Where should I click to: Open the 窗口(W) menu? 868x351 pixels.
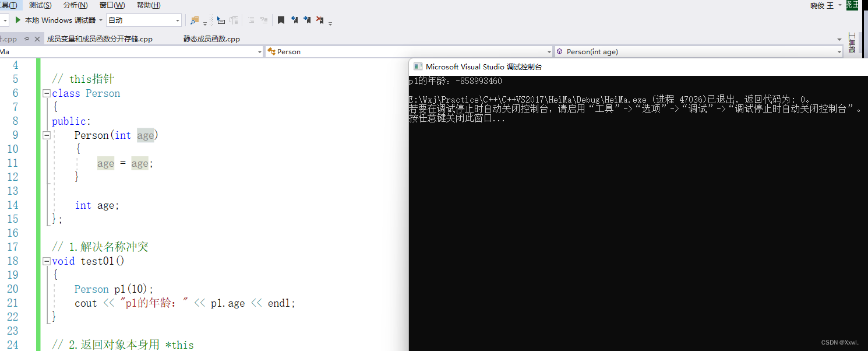coord(112,5)
